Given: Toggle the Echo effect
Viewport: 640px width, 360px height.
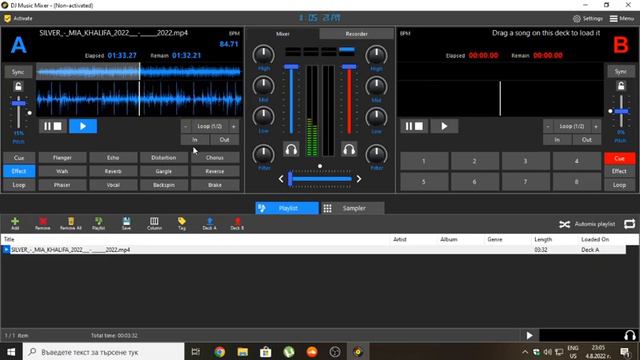Looking at the screenshot, I should (x=113, y=158).
